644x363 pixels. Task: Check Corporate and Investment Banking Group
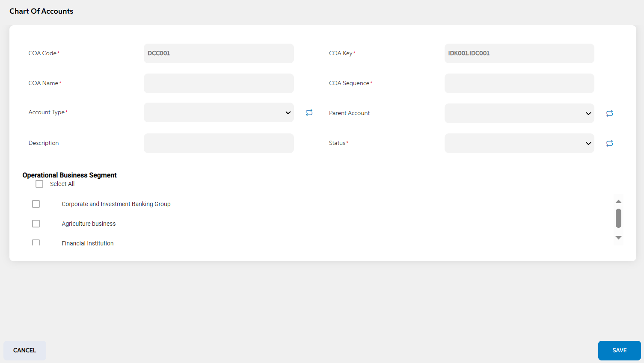(x=36, y=204)
